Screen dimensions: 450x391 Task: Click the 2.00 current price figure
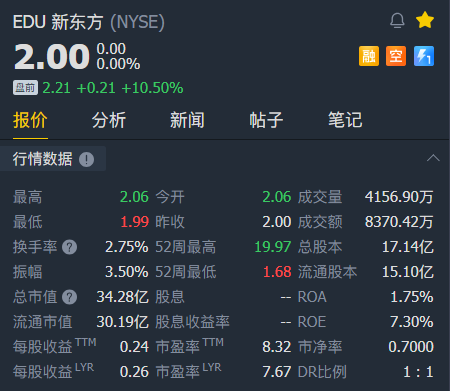(x=52, y=57)
